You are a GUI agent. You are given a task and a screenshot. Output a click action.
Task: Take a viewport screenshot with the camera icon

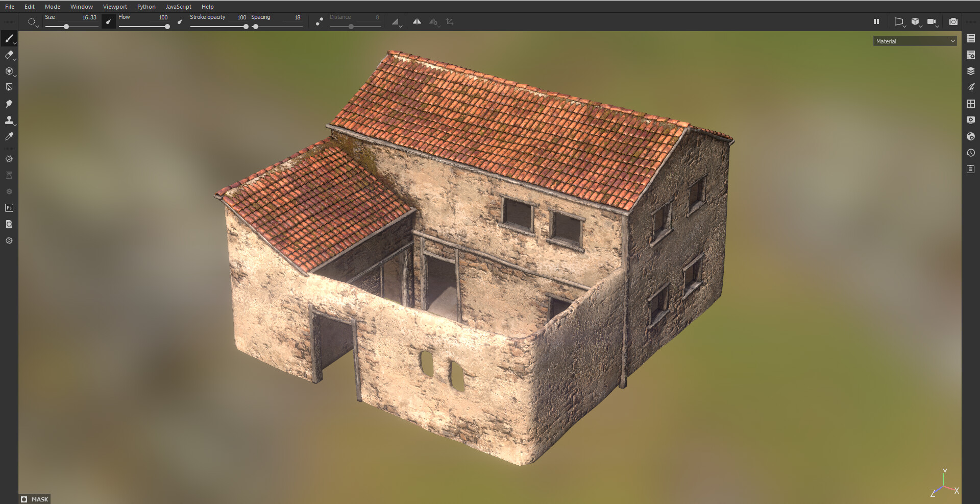pos(953,22)
